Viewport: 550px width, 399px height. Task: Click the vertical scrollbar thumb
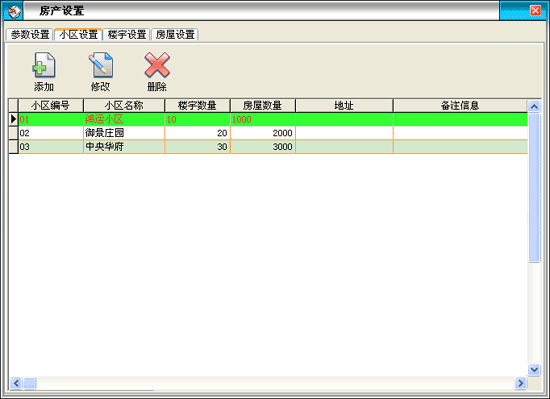point(534,187)
